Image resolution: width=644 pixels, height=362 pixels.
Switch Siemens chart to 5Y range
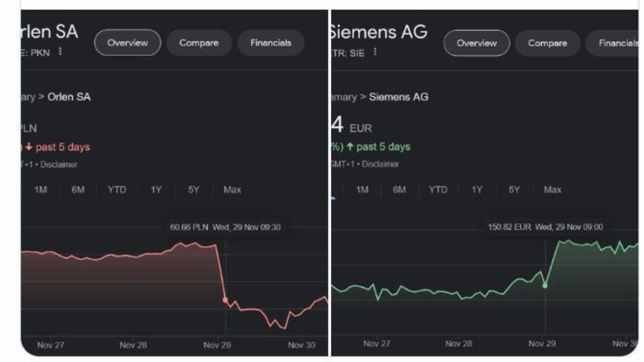[x=514, y=190]
